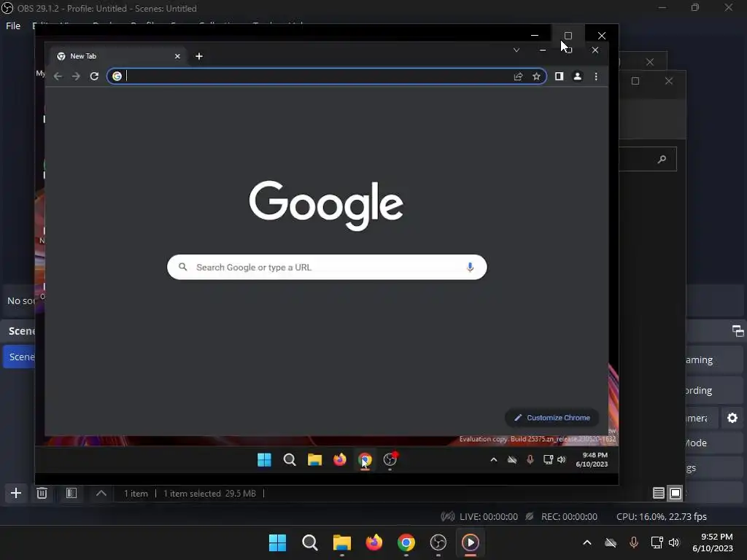Remove the selected scene with the trash icon

pos(42,493)
